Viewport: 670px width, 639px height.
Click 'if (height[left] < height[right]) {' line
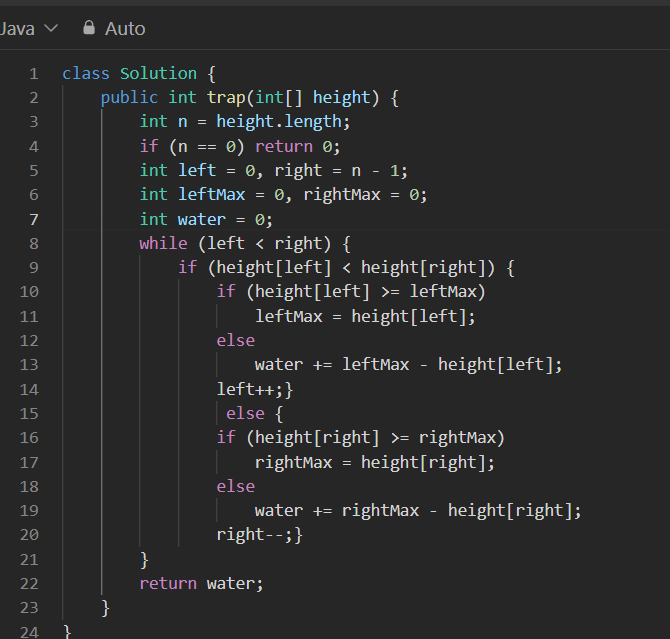pyautogui.click(x=347, y=268)
